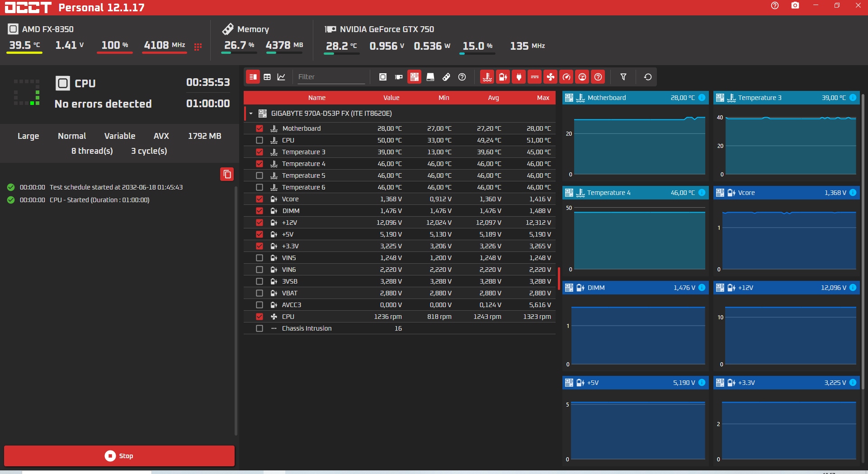This screenshot has height=474, width=868.
Task: Enable the VIN5 sensor checkbox
Action: pyautogui.click(x=259, y=258)
